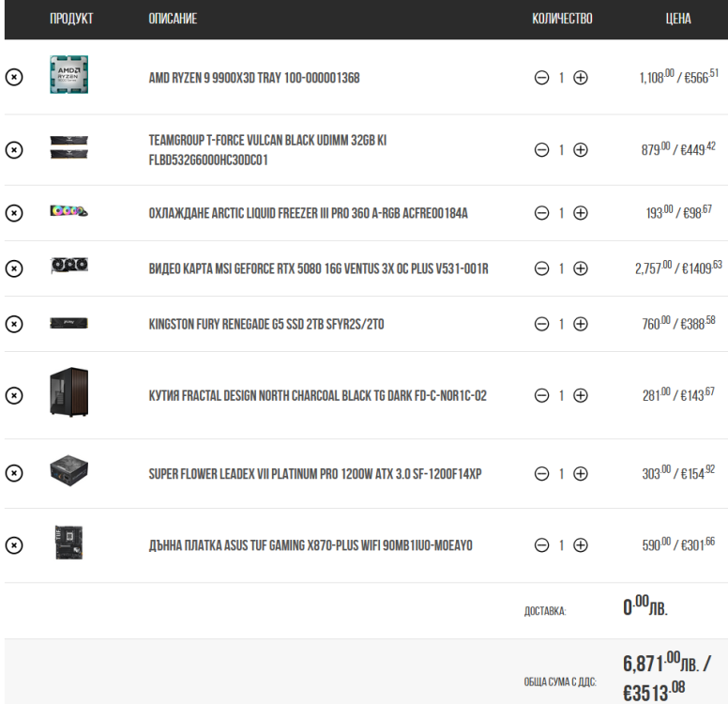The width and height of the screenshot is (728, 704).
Task: Open the Arctic liquid cooler thumbnail
Action: coord(69,211)
